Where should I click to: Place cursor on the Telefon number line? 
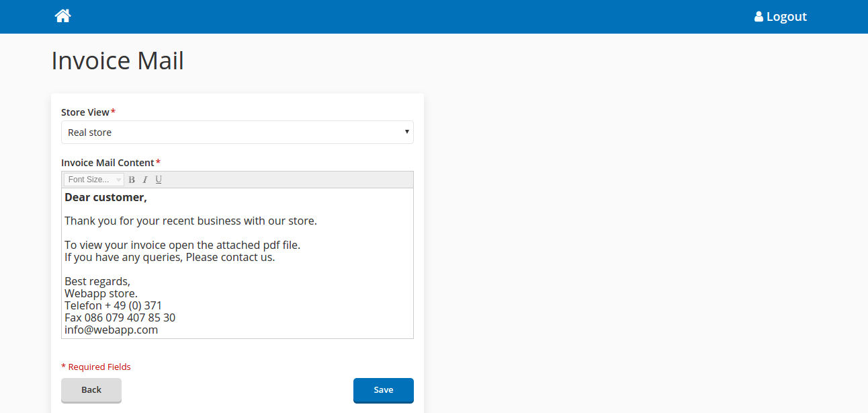(x=113, y=305)
